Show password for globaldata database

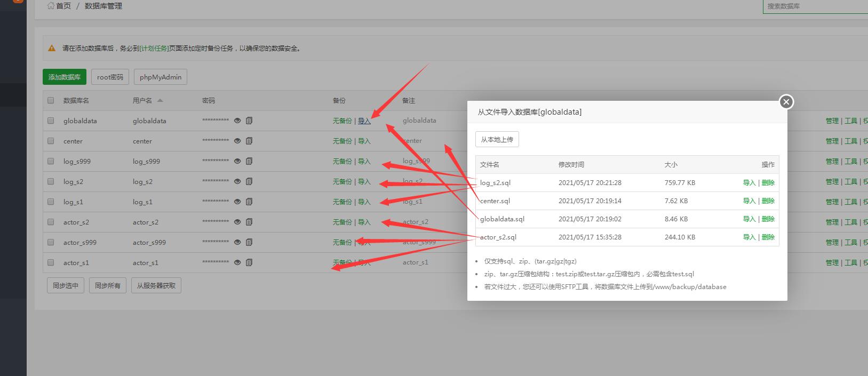click(237, 121)
